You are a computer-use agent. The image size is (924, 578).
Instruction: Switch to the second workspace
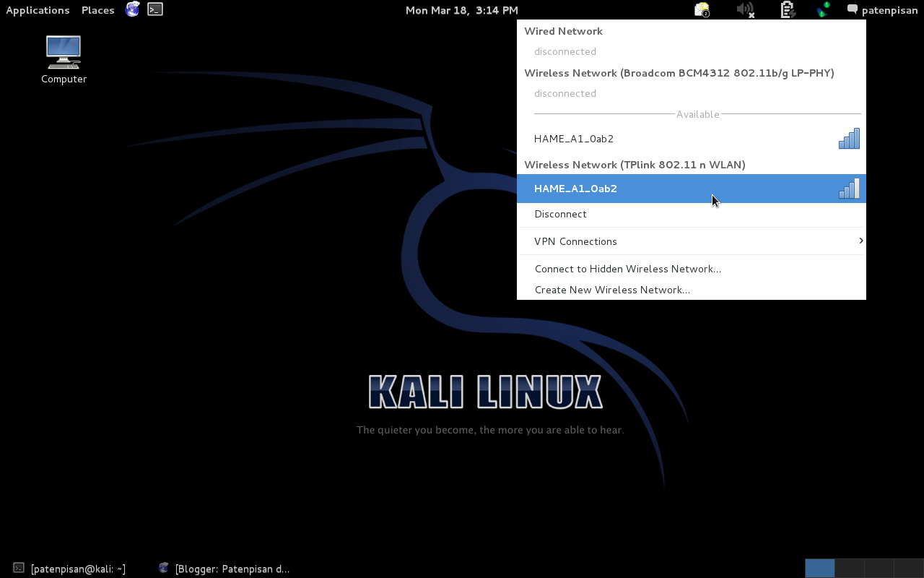tap(850, 568)
